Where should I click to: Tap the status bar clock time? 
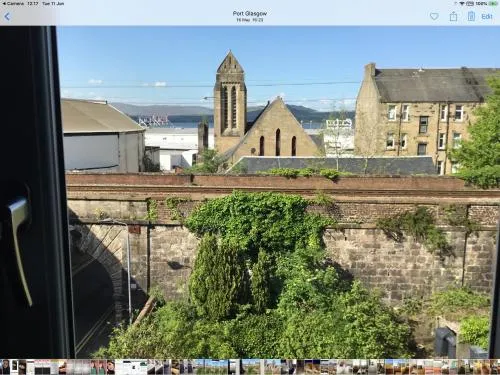coord(33,3)
